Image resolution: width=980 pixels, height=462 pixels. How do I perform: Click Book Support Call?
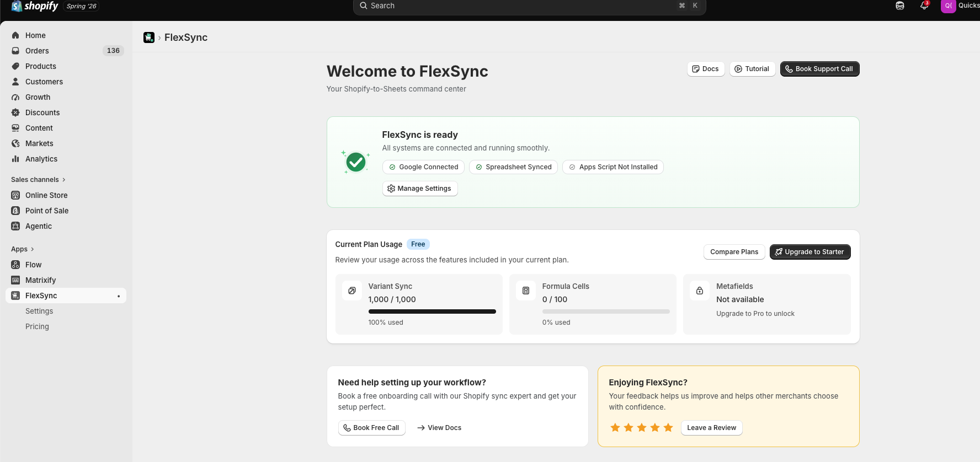click(x=819, y=69)
